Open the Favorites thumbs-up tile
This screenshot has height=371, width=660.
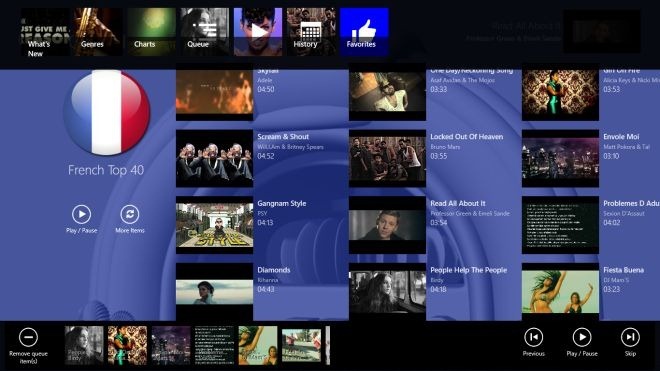pos(364,32)
